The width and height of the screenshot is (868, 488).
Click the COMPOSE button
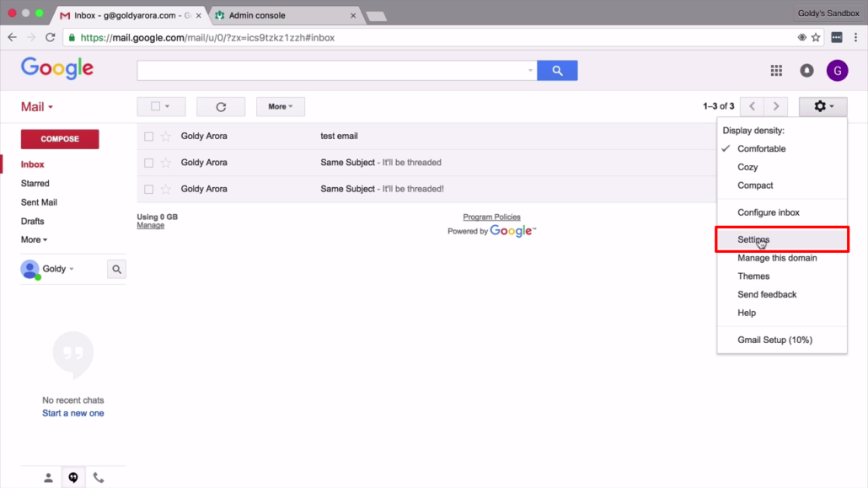[59, 138]
